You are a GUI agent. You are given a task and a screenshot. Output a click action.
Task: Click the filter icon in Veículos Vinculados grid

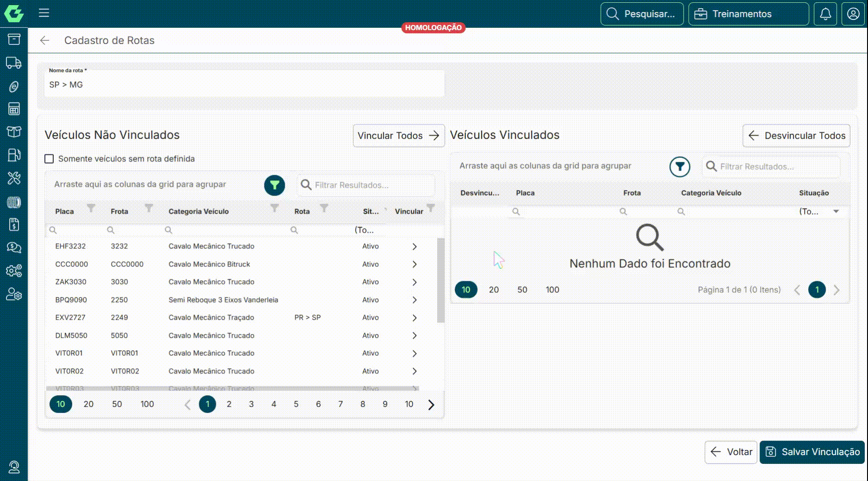(x=679, y=166)
